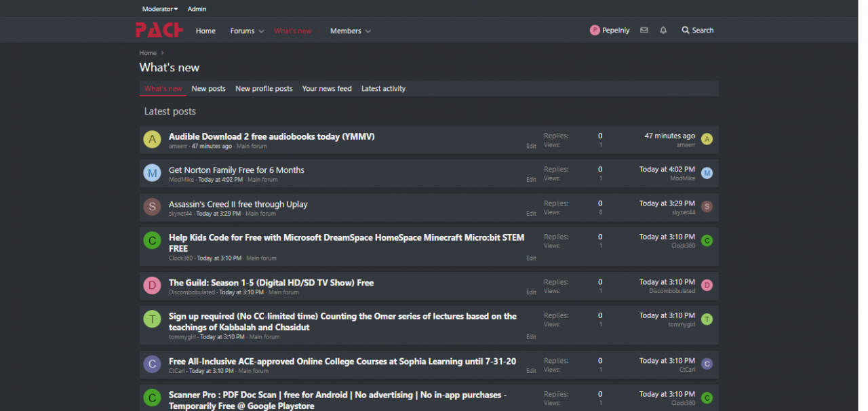Click Discombobulated's pink avatar beside The Guild
The width and height of the screenshot is (868, 411).
152,286
